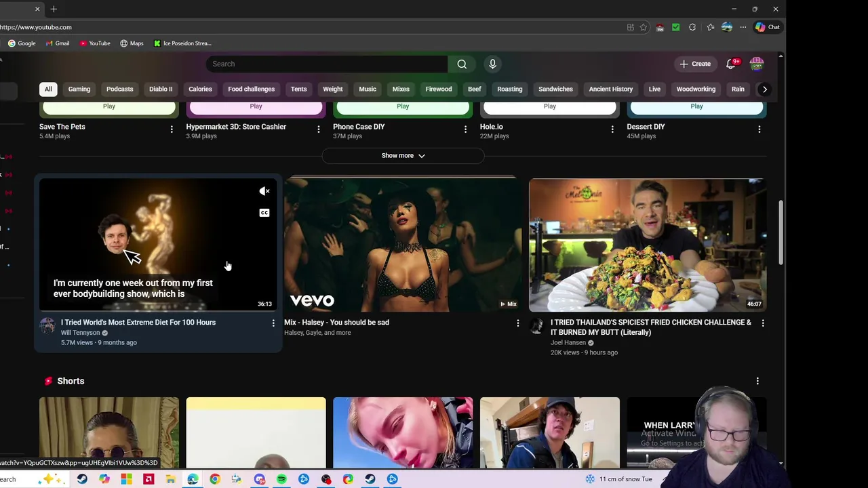Select the Food challenges filter chip

251,89
